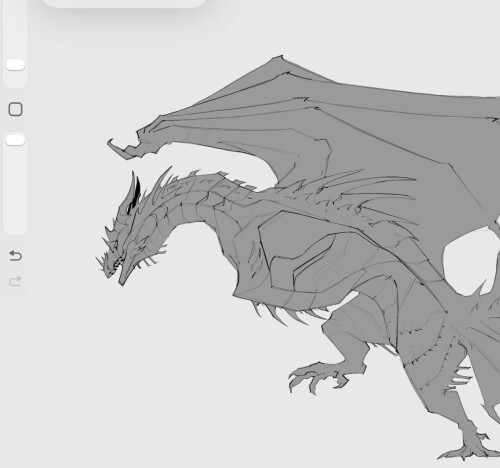Click the square modify button in sidebar
Screen dimensions: 500x468
pyautogui.click(x=15, y=109)
